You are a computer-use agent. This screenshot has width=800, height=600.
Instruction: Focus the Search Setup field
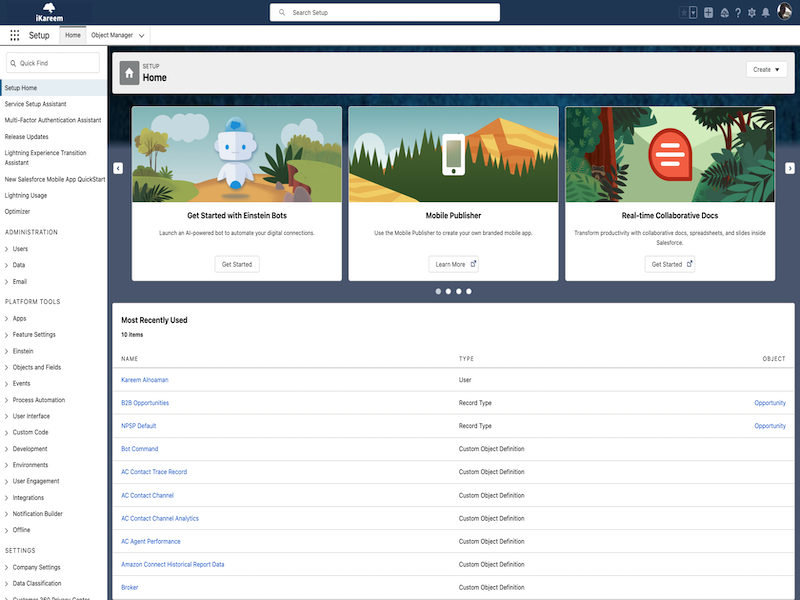click(385, 13)
